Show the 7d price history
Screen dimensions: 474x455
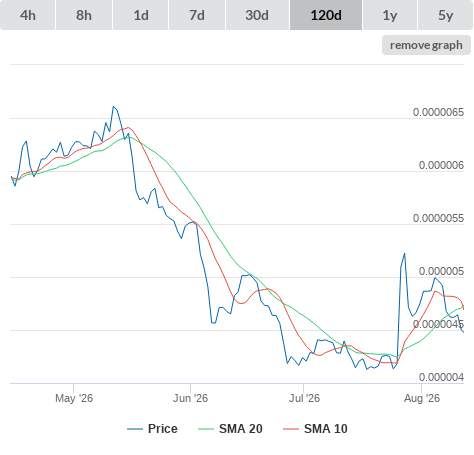[197, 15]
